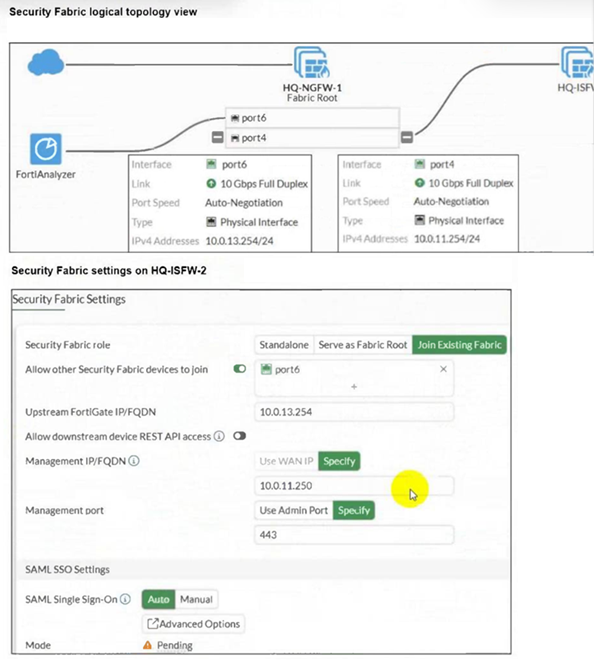Image resolution: width=594 pixels, height=660 pixels.
Task: Click the Physical Interface icon in port4 tooltip
Action: [420, 220]
